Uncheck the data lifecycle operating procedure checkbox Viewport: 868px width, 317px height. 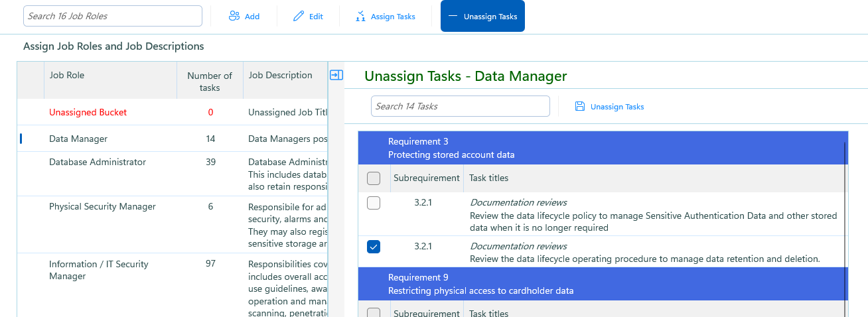point(374,247)
